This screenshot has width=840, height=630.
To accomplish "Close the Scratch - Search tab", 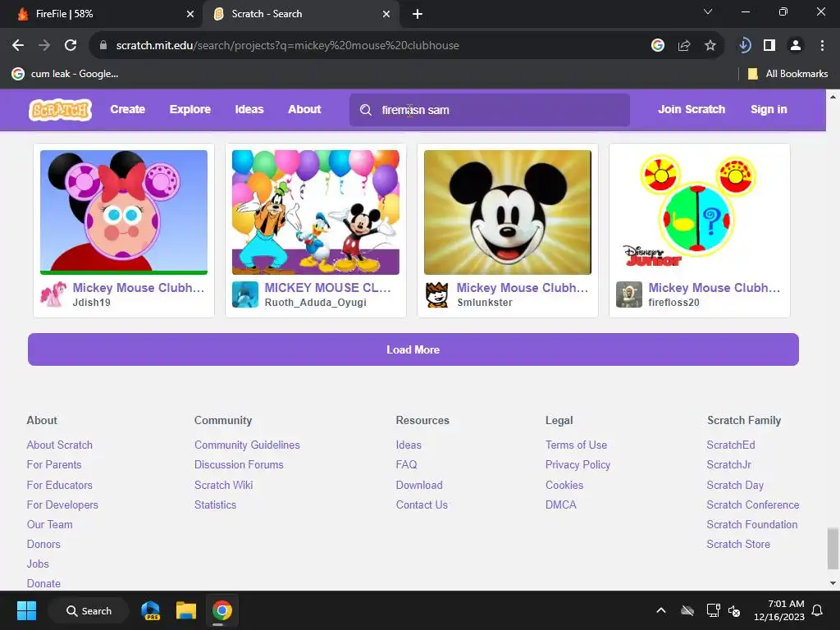I will pos(386,14).
